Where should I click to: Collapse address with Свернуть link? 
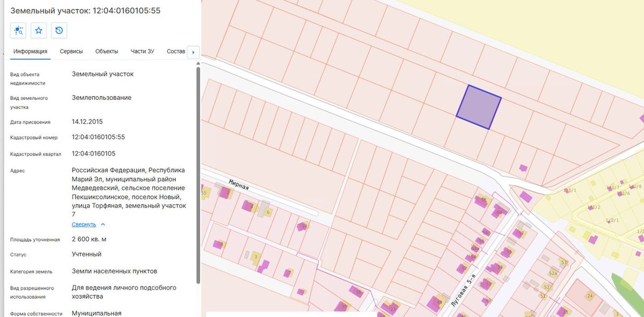[x=84, y=224]
